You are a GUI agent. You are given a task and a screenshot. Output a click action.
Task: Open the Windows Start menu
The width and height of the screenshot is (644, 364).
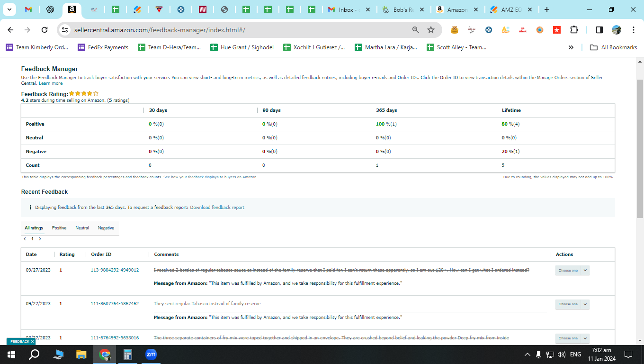[11, 355]
